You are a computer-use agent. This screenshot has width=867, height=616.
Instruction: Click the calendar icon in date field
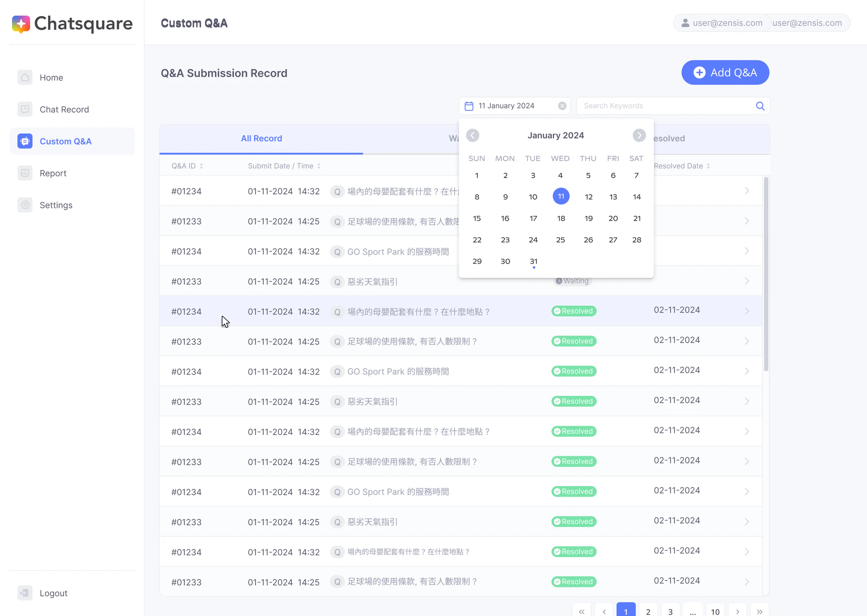(469, 106)
